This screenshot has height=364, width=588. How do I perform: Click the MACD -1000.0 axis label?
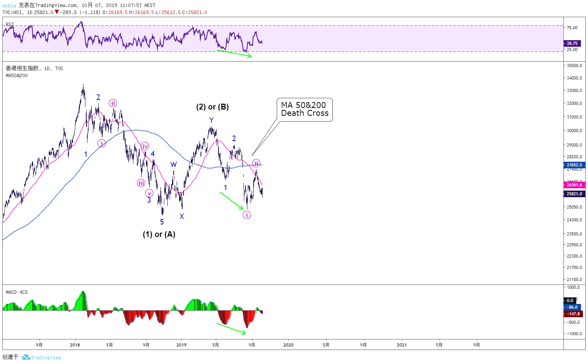point(574,334)
